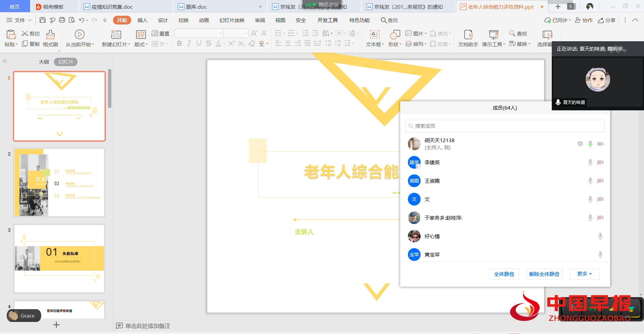Toggle host 胡天天12138 microphone
Image resolution: width=644 pixels, height=334 pixels.
coord(590,144)
